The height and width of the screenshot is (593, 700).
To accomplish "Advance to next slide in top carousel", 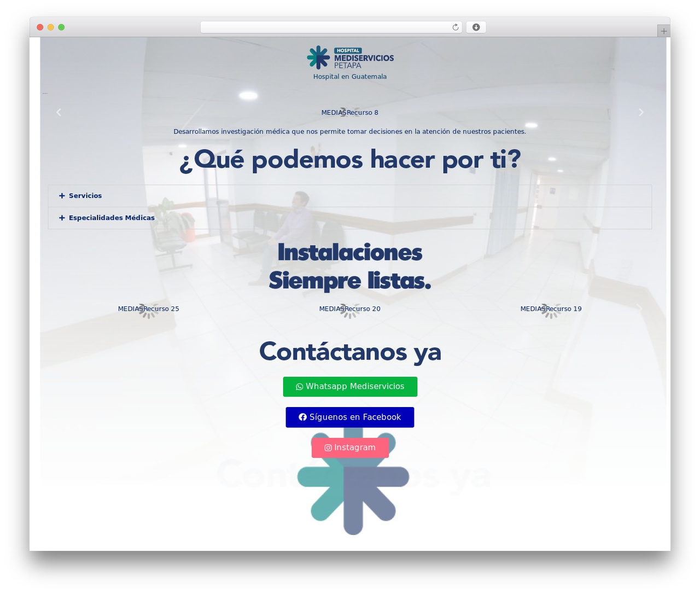I will pos(641,112).
